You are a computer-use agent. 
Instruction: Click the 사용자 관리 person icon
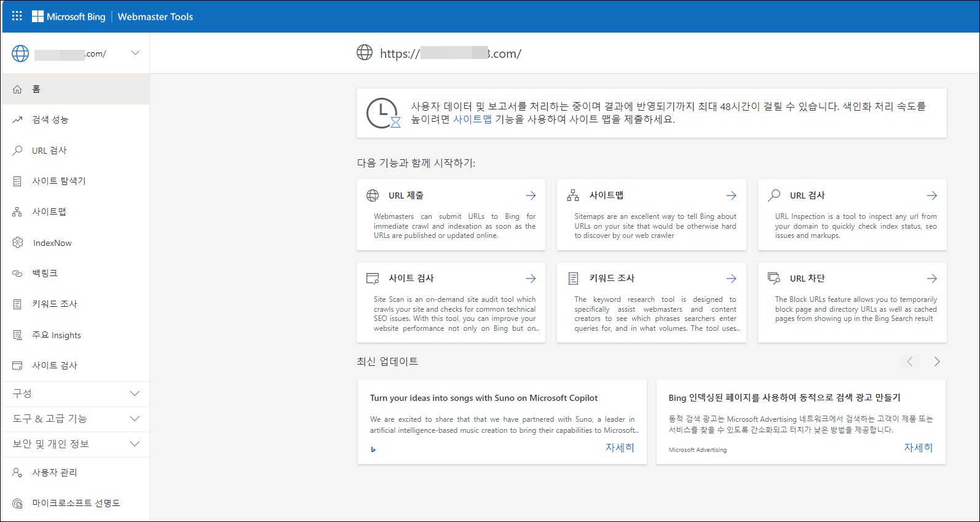click(x=17, y=472)
